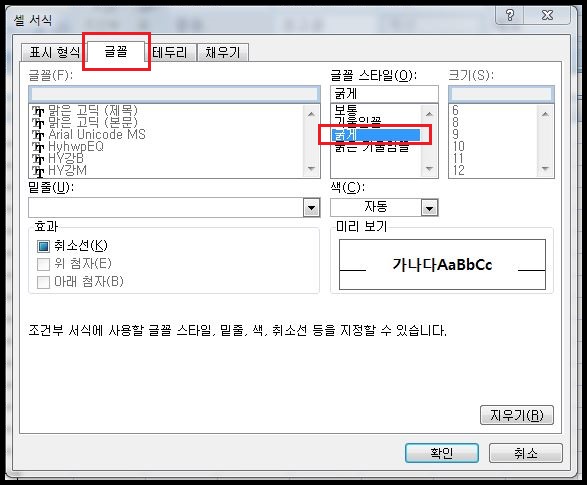
Task: Choose 보통 font style
Action: 346,110
